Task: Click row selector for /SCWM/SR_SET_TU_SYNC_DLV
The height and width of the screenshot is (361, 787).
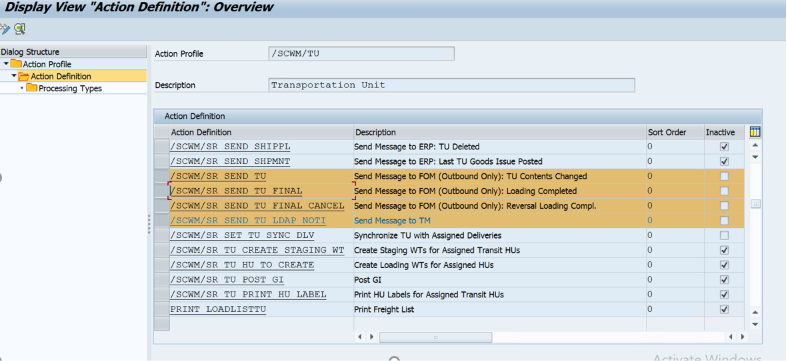Action: 161,235
